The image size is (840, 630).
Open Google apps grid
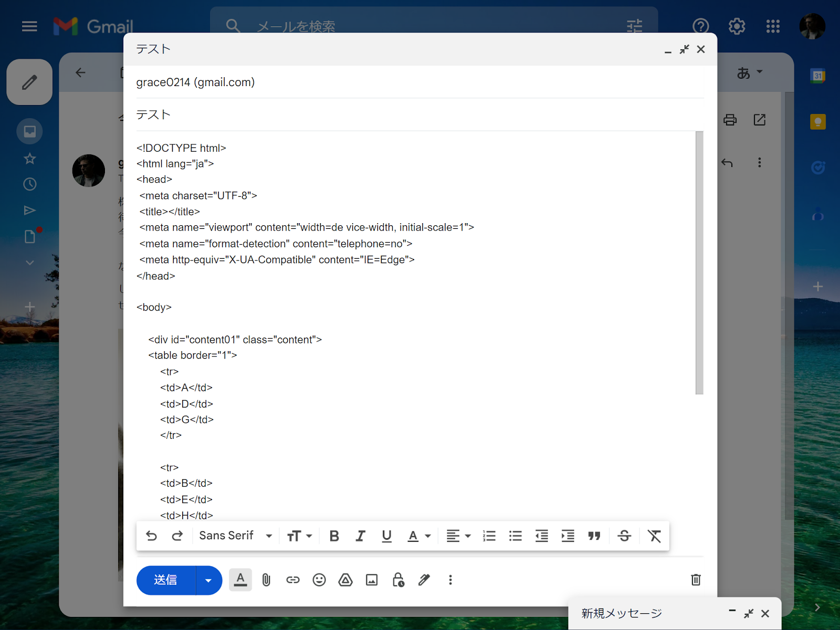pos(773,26)
